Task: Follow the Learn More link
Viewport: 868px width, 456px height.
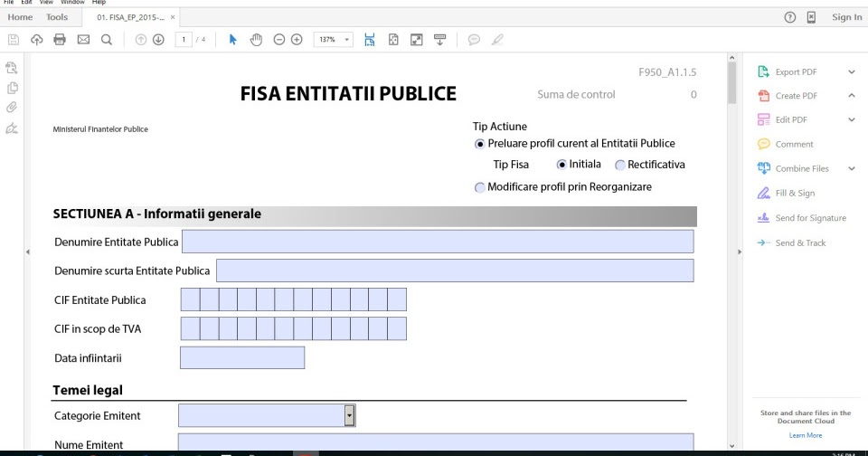Action: coord(806,435)
